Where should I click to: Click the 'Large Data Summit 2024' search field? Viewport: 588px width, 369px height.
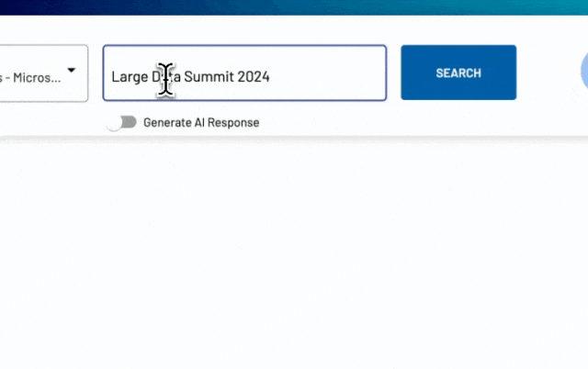pyautogui.click(x=244, y=73)
